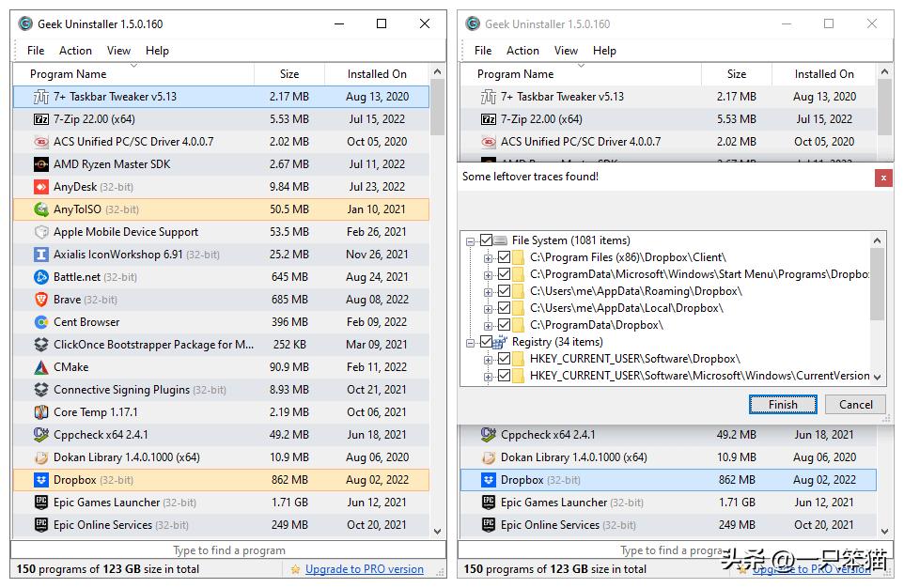The height and width of the screenshot is (588, 904).
Task: Focus 'Type to find a program' field in left window
Action: click(228, 549)
